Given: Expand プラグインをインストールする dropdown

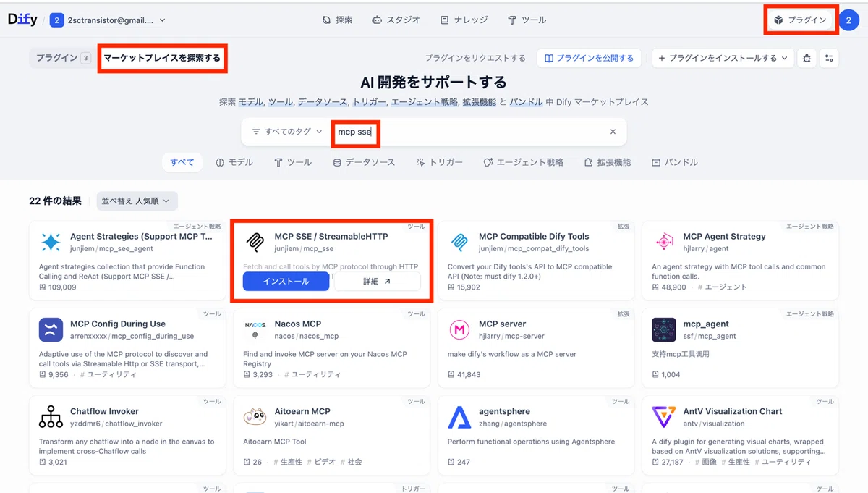Looking at the screenshot, I should click(723, 58).
